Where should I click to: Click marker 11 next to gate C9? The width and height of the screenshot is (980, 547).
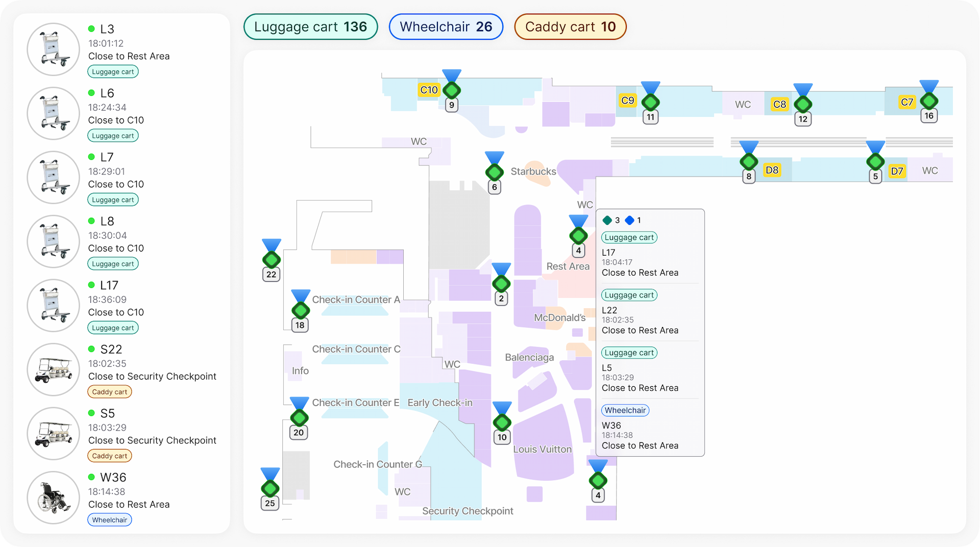tap(650, 102)
